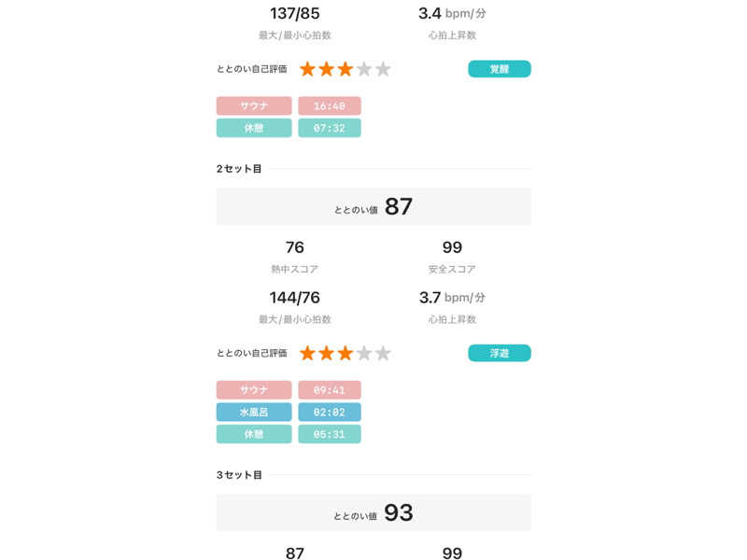
Task: Click the fifth gray star beside the 覚醒 tag
Action: point(383,69)
